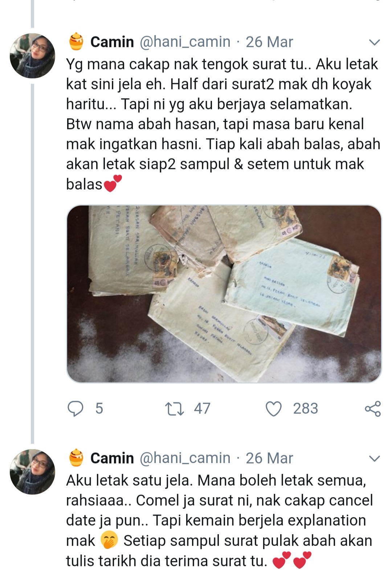
Task: Open @hani_camin handle in second tweet
Action: coord(185,458)
